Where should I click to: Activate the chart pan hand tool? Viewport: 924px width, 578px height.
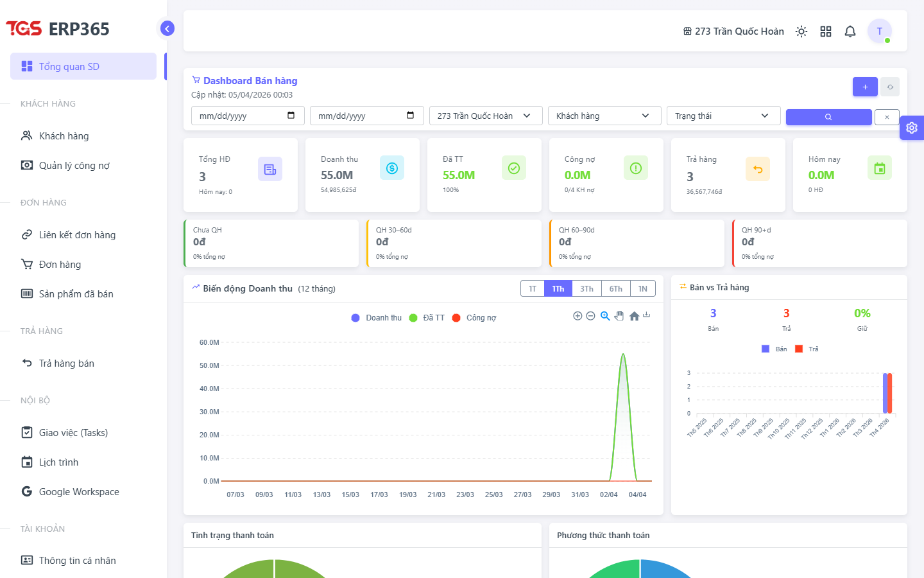(619, 316)
